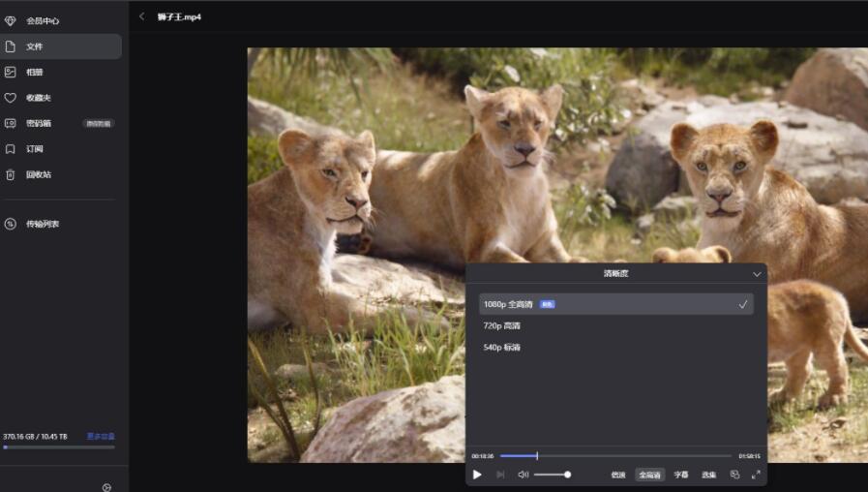Click the picture-in-picture icon beside fullscreen
868x492 pixels.
click(734, 475)
